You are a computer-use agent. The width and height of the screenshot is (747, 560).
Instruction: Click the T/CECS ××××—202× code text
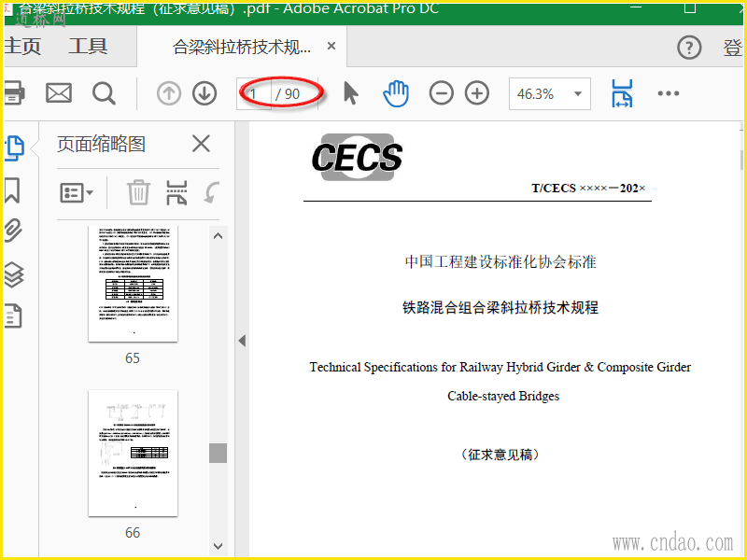point(588,189)
